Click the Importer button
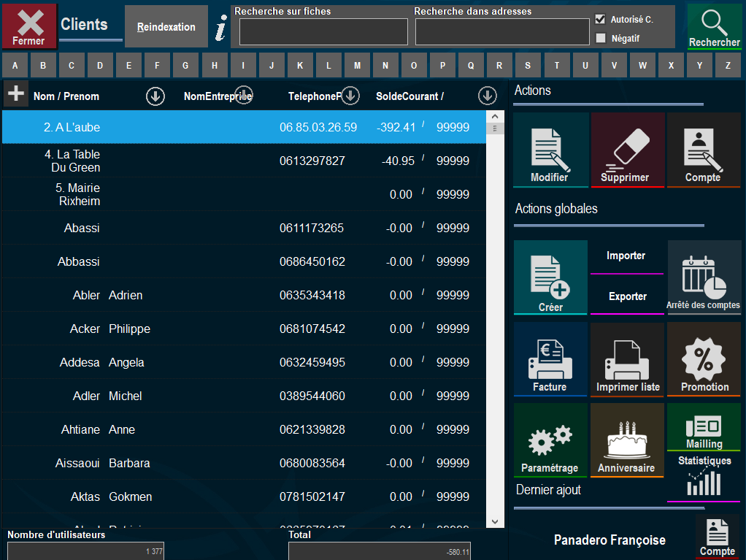746x560 pixels. [x=626, y=257]
